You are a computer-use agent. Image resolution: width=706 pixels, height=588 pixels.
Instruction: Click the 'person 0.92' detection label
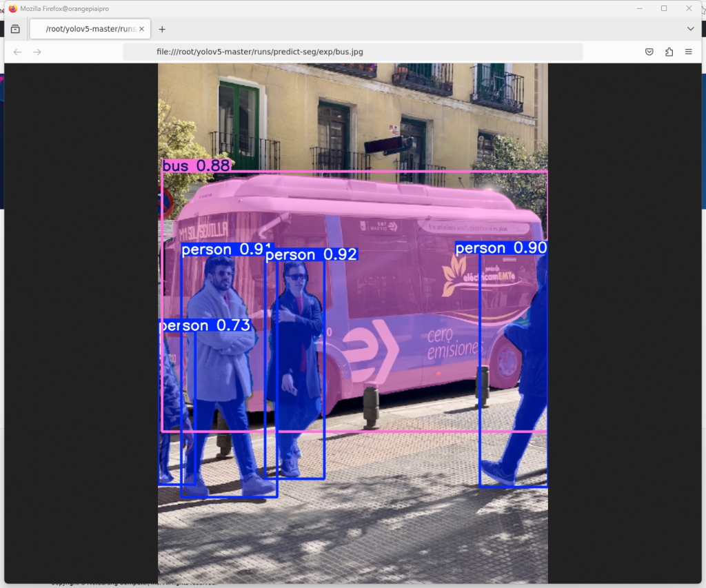pos(312,254)
